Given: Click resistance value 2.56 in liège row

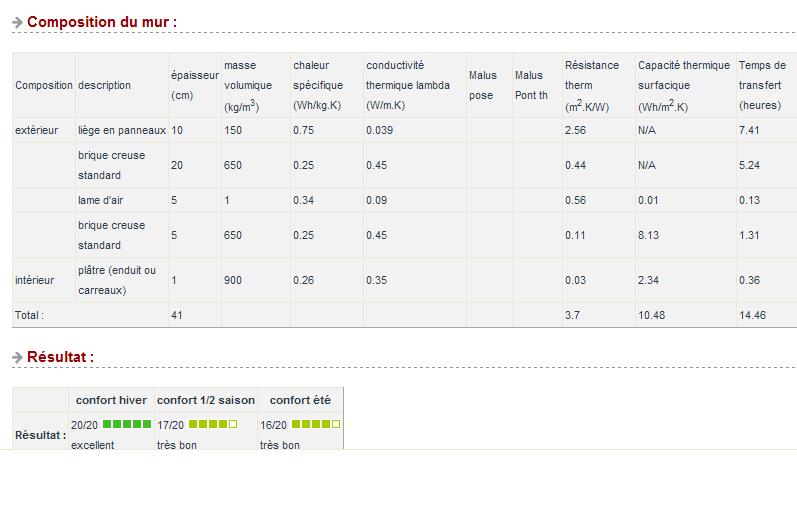Looking at the screenshot, I should (x=575, y=130).
